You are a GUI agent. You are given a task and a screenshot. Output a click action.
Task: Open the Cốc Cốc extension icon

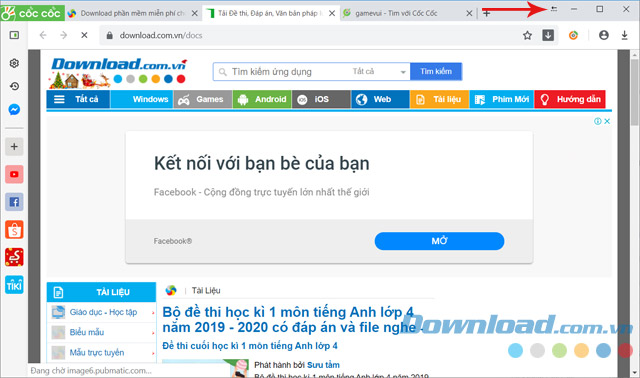click(573, 36)
